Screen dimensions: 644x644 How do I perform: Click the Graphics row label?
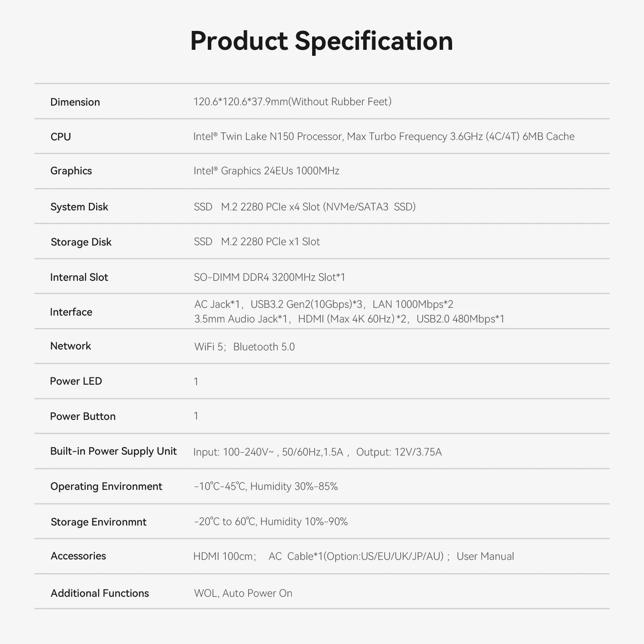pos(71,171)
